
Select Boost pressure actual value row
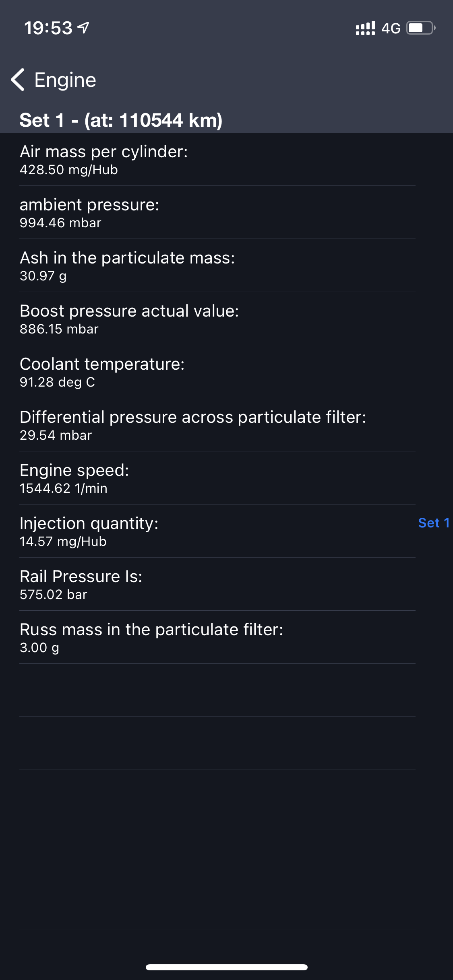tap(217, 319)
